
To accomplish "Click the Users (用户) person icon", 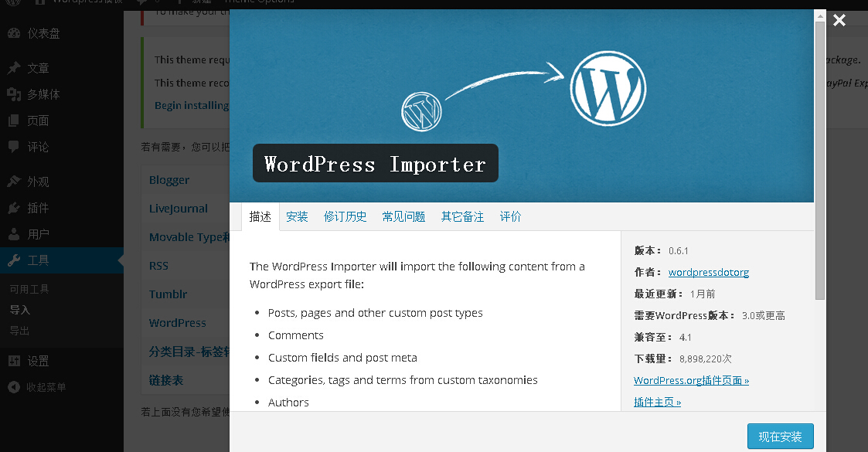I will [x=14, y=234].
